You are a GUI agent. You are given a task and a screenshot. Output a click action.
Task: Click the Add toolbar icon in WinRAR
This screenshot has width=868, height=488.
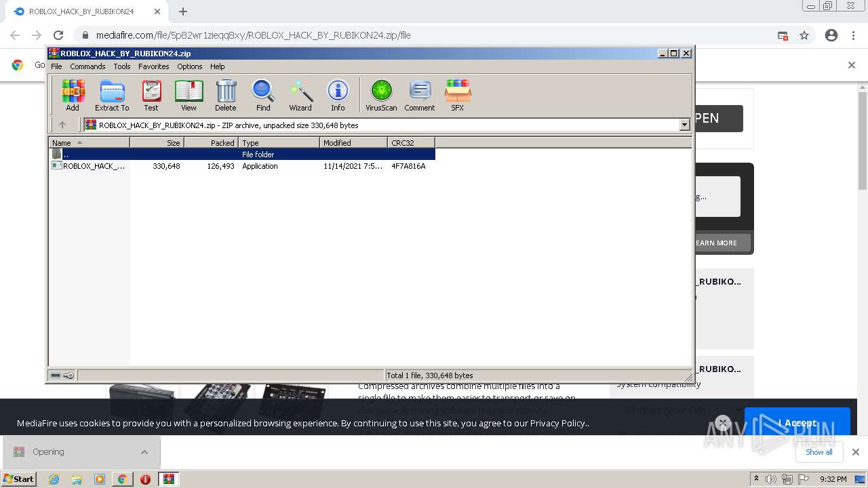tap(73, 95)
